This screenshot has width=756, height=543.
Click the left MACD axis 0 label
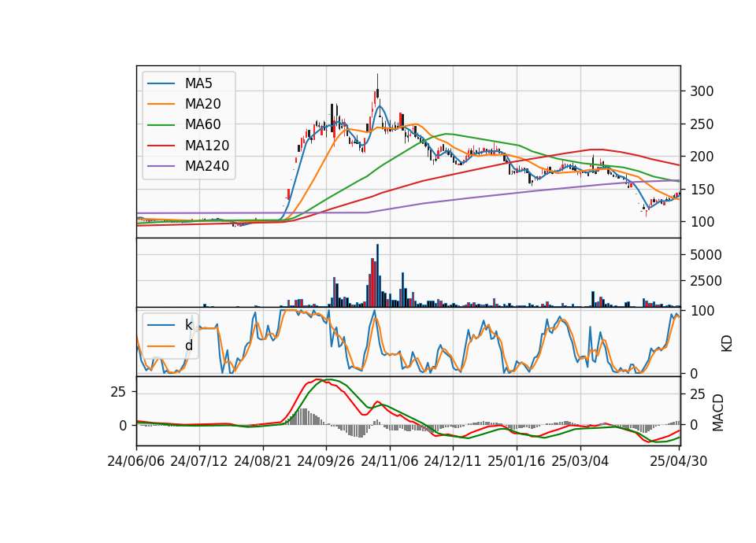point(123,426)
